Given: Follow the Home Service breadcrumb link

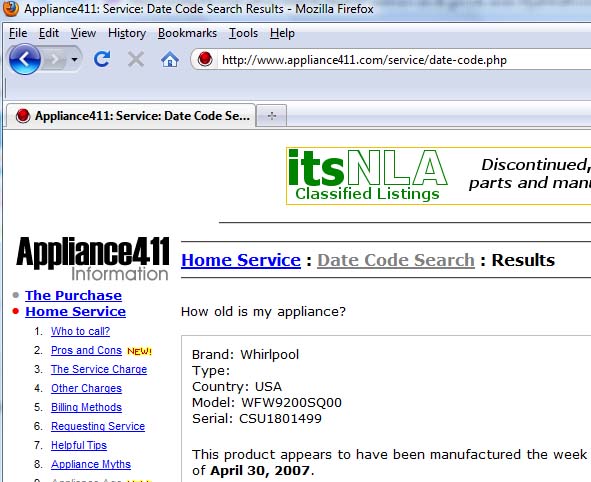Looking at the screenshot, I should pyautogui.click(x=241, y=260).
